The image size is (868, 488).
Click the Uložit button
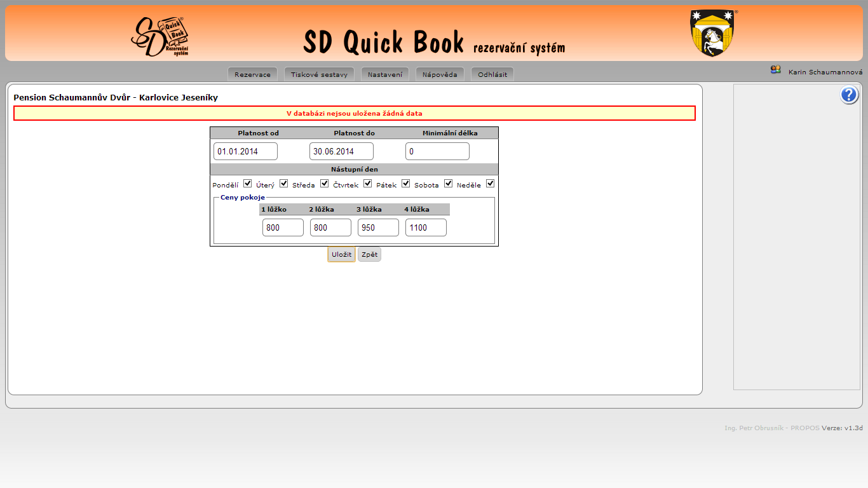click(341, 254)
